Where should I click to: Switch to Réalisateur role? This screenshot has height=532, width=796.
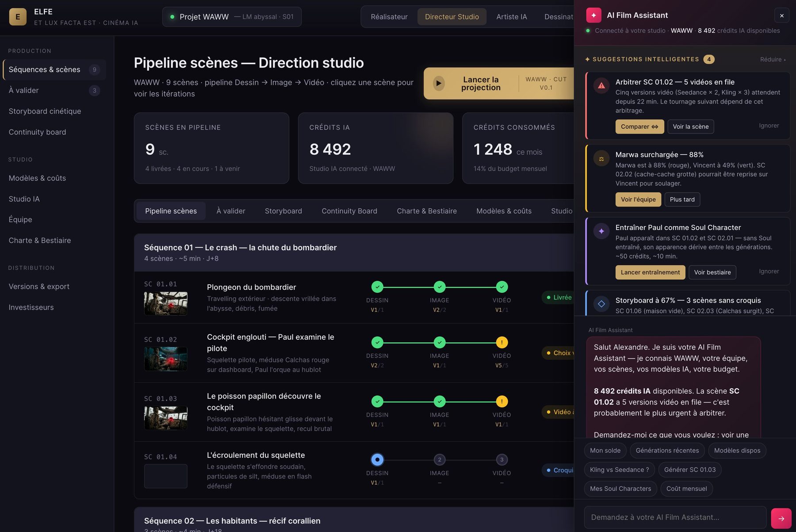coord(389,17)
